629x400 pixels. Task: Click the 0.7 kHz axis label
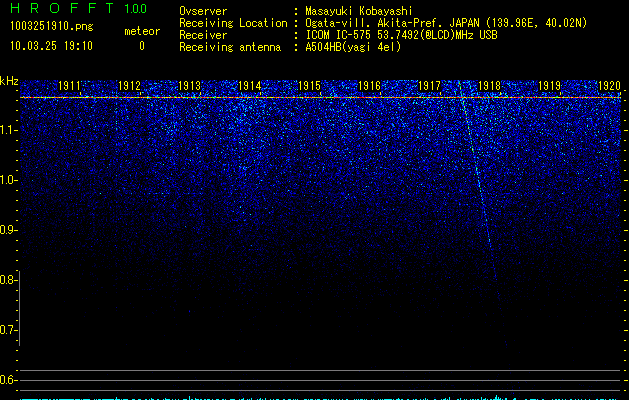(8, 330)
